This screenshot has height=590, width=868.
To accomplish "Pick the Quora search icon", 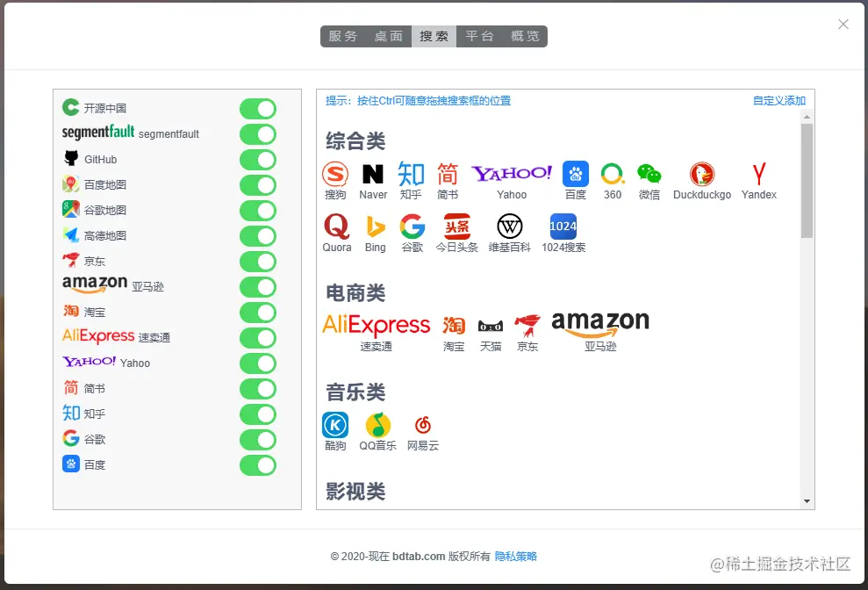I will [336, 227].
